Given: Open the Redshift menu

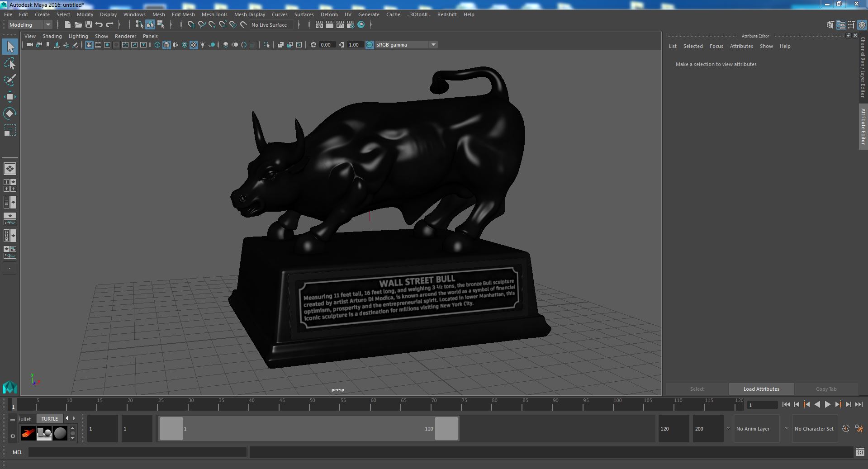Looking at the screenshot, I should click(447, 14).
